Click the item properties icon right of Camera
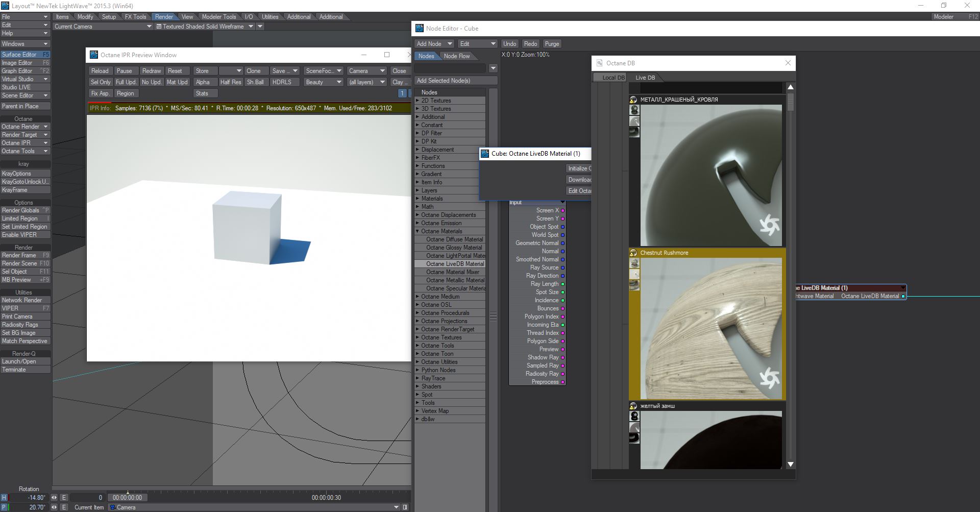The height and width of the screenshot is (512, 980). click(x=405, y=507)
